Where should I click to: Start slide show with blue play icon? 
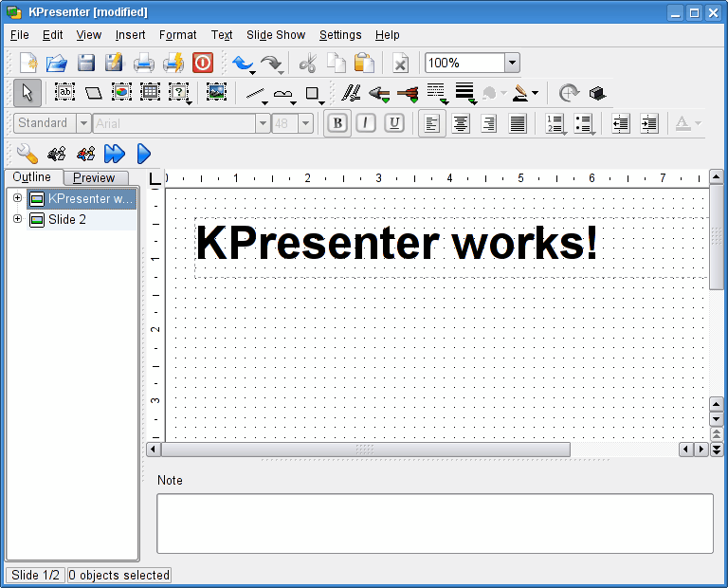144,153
